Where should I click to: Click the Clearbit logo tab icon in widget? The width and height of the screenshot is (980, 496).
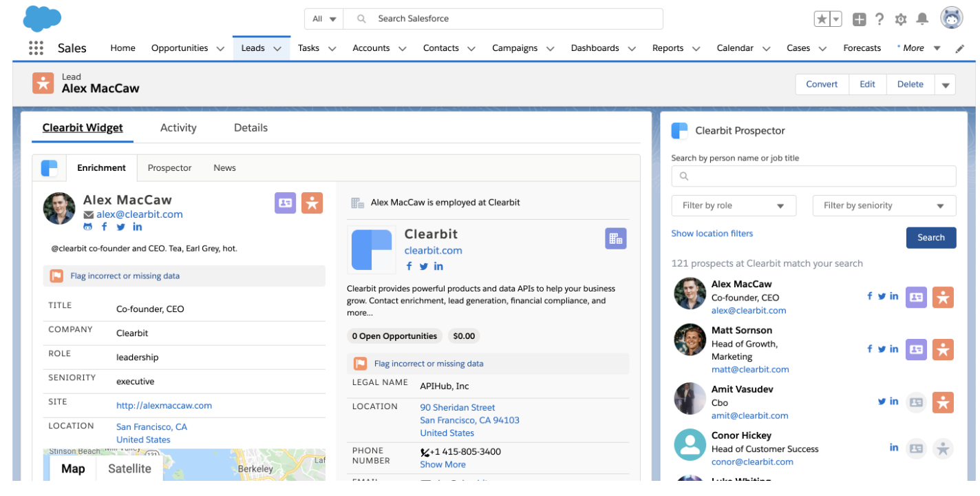(49, 167)
